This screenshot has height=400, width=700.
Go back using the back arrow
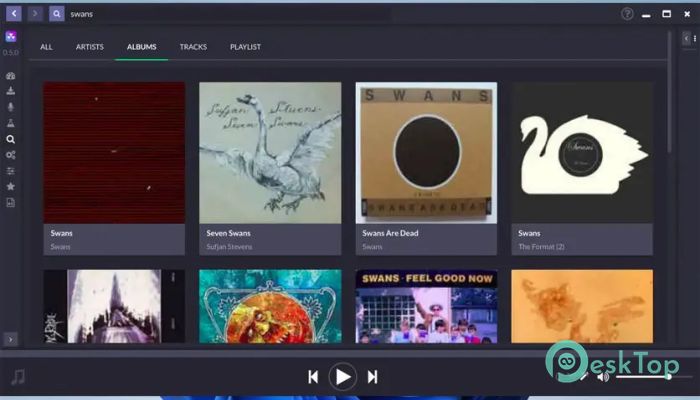coord(14,14)
